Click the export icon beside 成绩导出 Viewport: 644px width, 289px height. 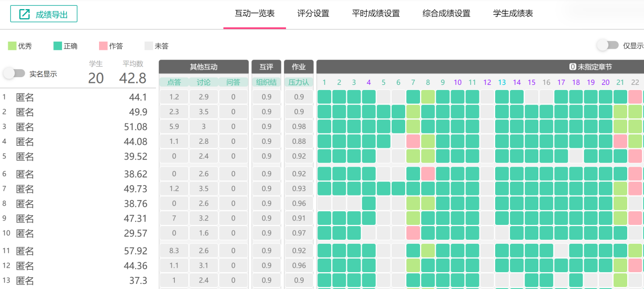point(24,14)
